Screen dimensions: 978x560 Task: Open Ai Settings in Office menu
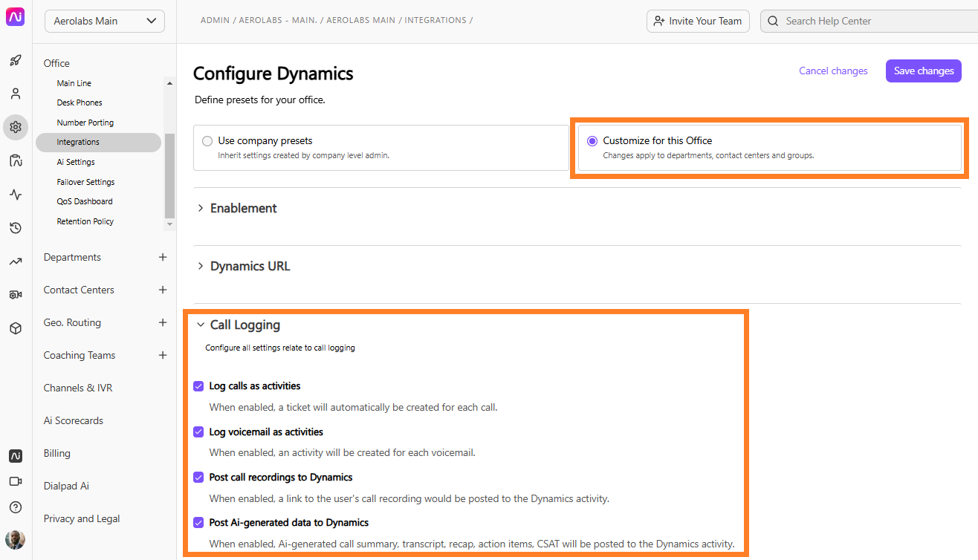coord(76,162)
